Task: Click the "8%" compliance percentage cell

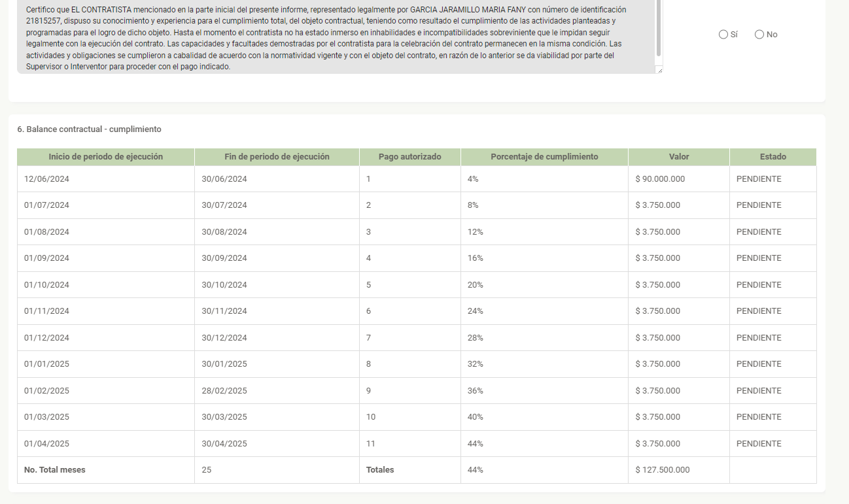Action: pos(544,205)
